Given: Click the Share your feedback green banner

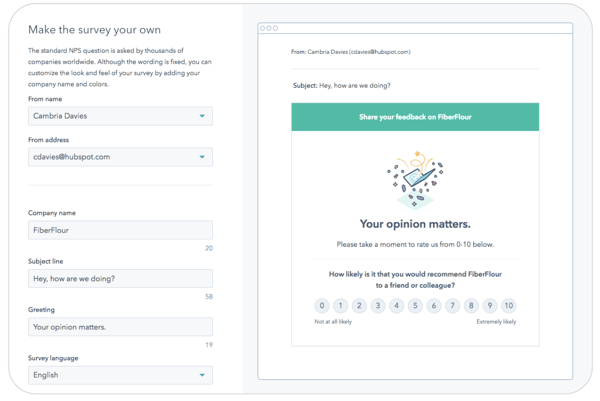Looking at the screenshot, I should click(415, 117).
